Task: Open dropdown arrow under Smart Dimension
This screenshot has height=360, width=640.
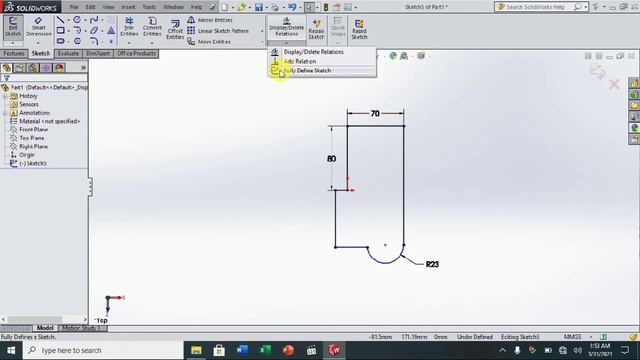Action: click(38, 43)
